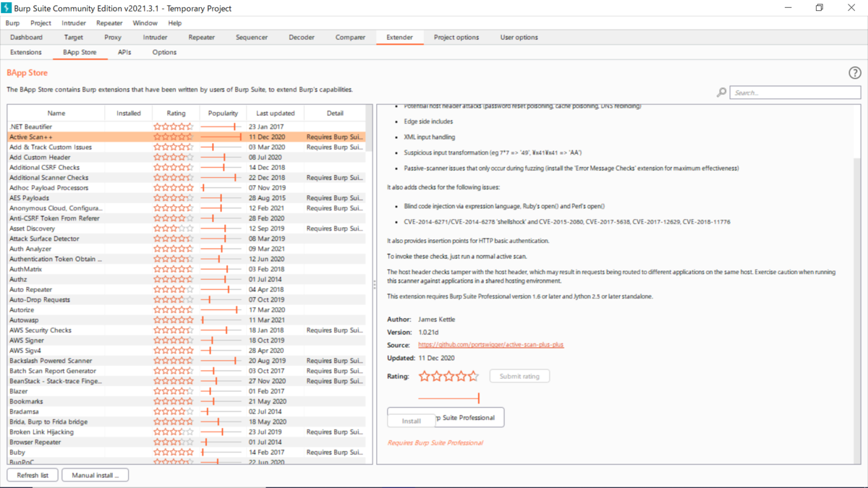Sort list by Installed column header
Image resolution: width=868 pixels, height=488 pixels.
[x=129, y=114]
